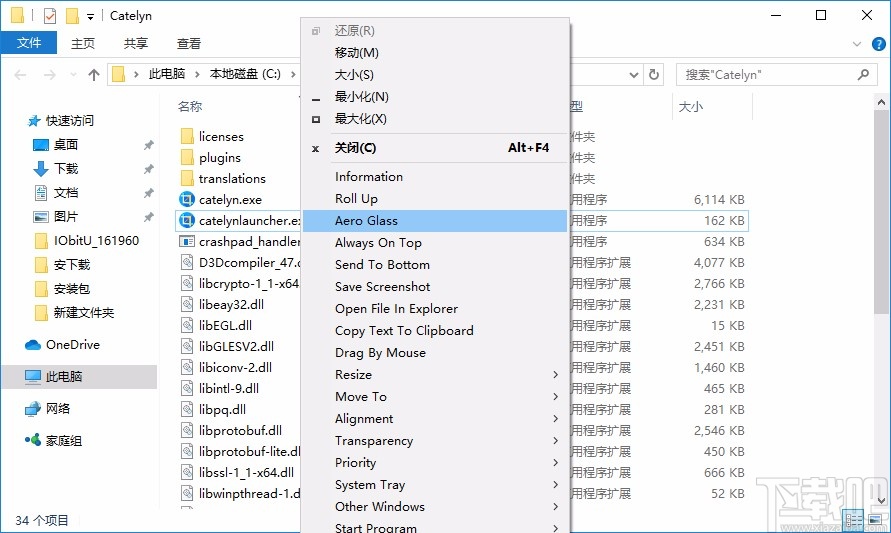Open the address bar history dropdown
The height and width of the screenshot is (533, 891).
634,74
